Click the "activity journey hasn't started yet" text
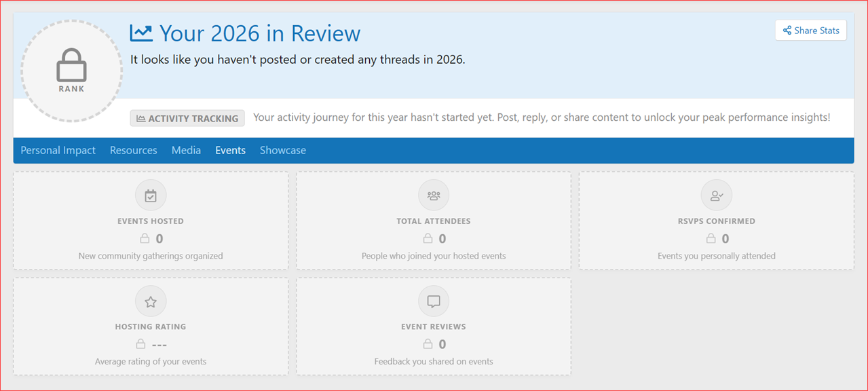The width and height of the screenshot is (868, 391). (x=542, y=117)
